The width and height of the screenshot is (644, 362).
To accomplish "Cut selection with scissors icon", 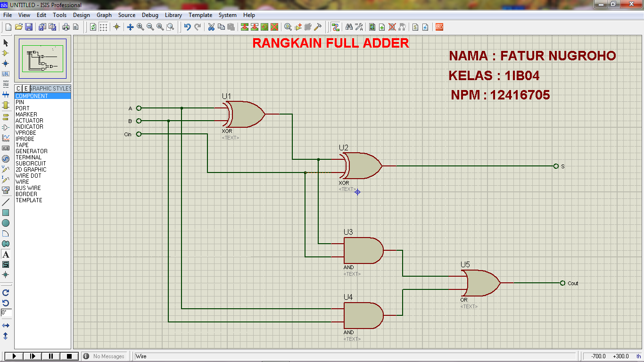I will tap(211, 27).
